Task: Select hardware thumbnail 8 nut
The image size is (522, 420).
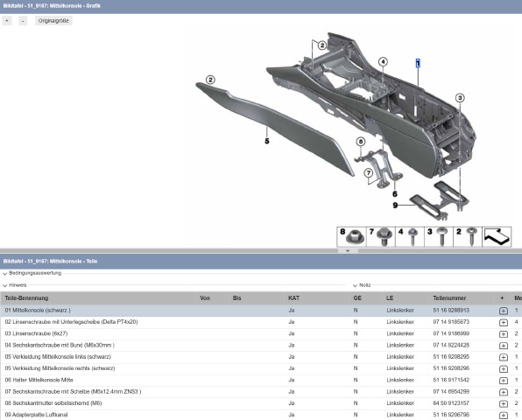Action: click(352, 237)
